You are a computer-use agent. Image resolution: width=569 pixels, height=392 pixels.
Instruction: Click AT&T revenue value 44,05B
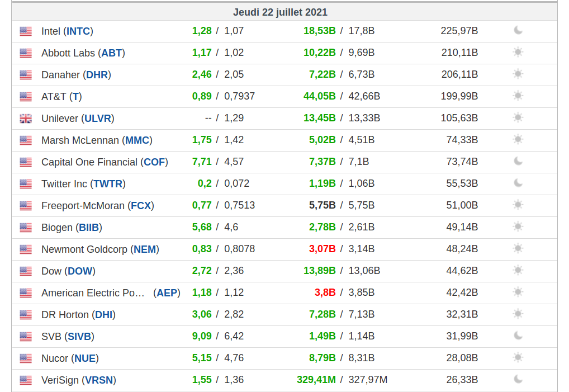(320, 96)
